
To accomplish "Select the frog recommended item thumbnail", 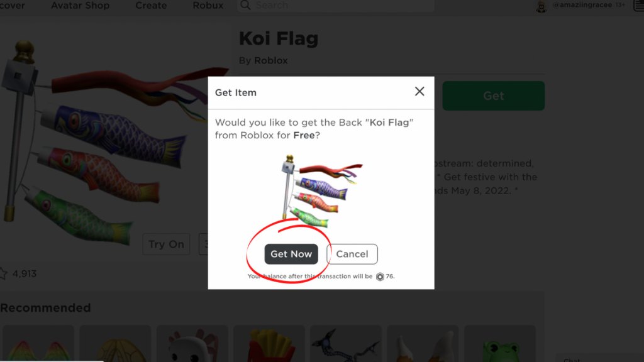I will 500,344.
